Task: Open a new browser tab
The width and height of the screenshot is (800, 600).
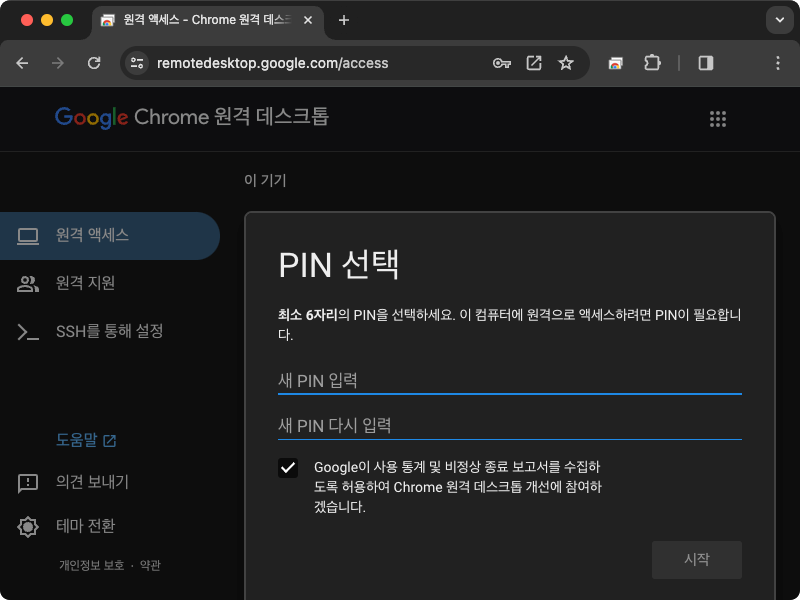Action: pyautogui.click(x=344, y=19)
